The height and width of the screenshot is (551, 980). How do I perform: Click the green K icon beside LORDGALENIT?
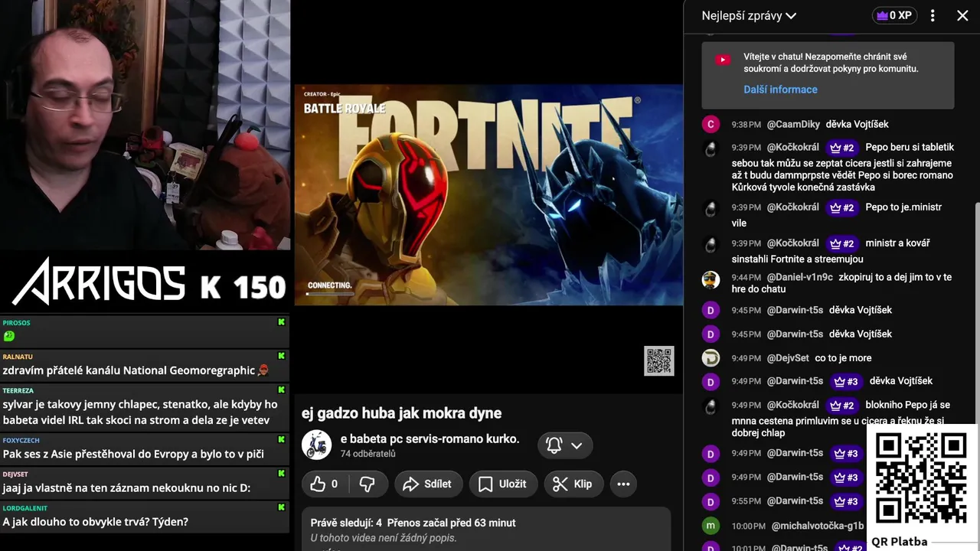click(281, 507)
